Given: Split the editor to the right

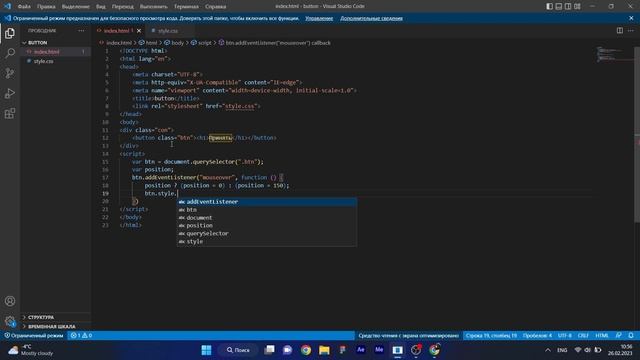Looking at the screenshot, I should tap(620, 31).
